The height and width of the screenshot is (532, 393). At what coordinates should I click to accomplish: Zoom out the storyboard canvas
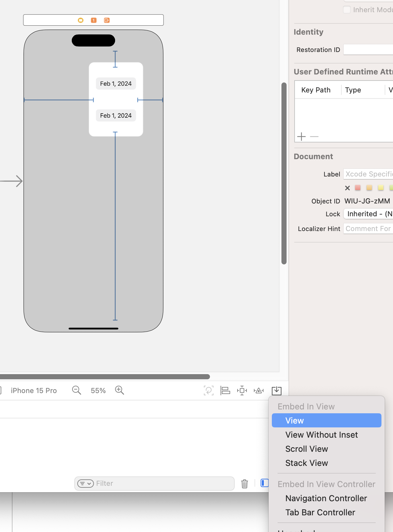(x=77, y=390)
